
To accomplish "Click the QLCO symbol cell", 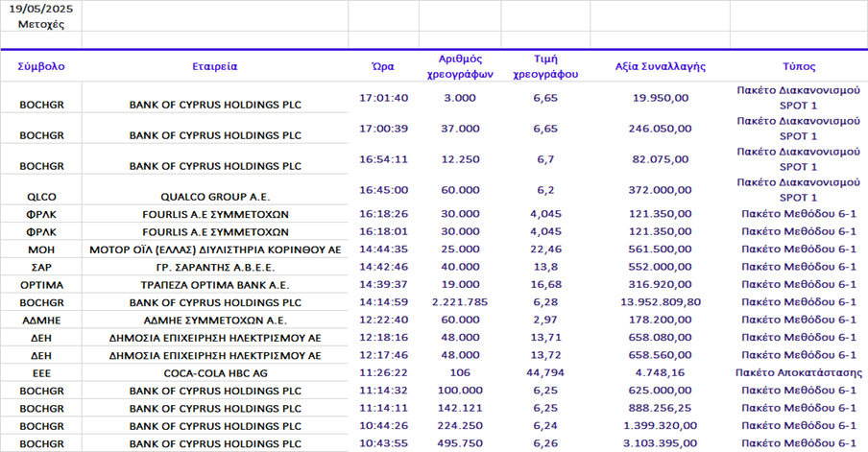I will (x=41, y=197).
